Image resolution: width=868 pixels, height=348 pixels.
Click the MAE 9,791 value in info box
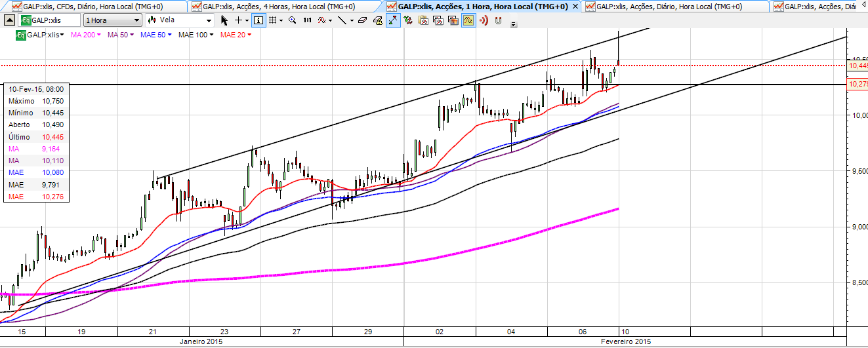point(52,185)
